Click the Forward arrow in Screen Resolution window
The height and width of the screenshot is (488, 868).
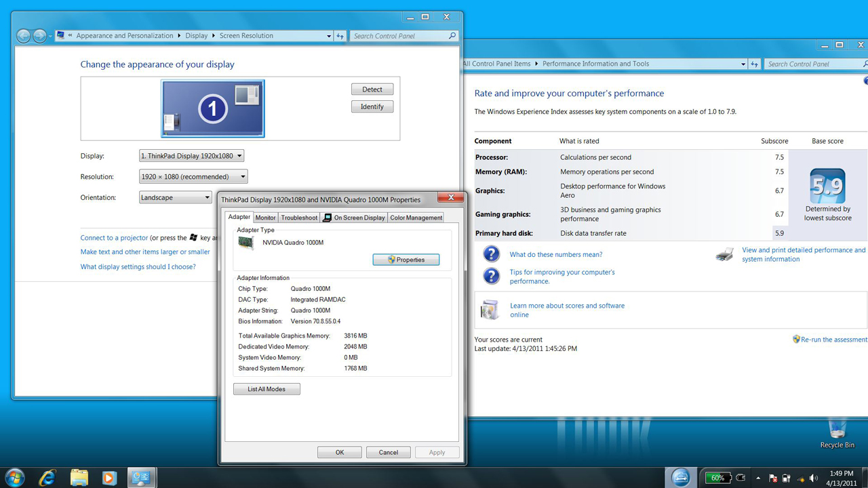click(40, 36)
